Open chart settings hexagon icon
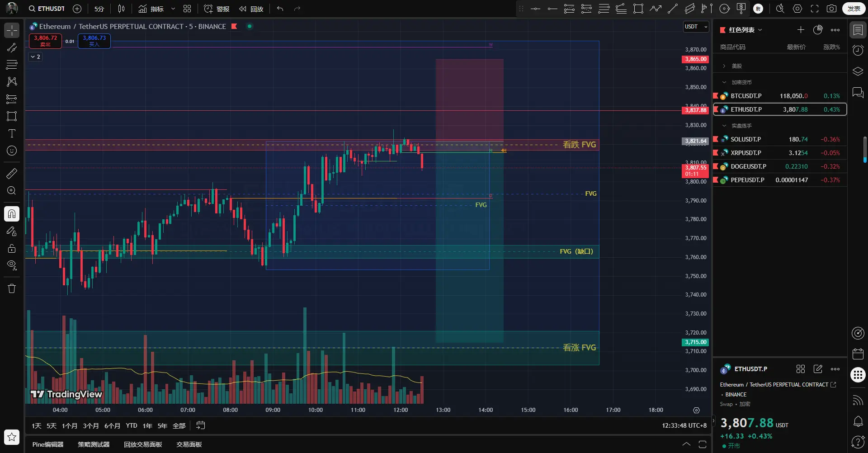 pos(797,9)
